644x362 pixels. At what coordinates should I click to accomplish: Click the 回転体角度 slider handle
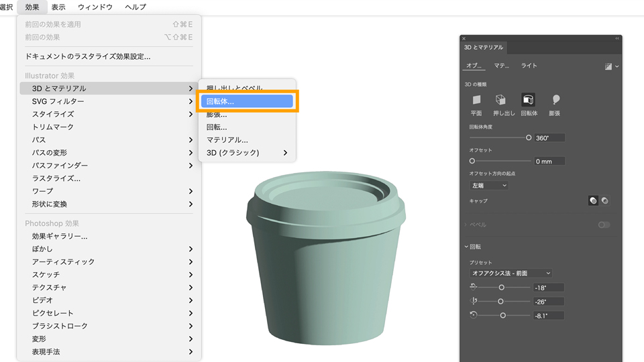(x=529, y=137)
